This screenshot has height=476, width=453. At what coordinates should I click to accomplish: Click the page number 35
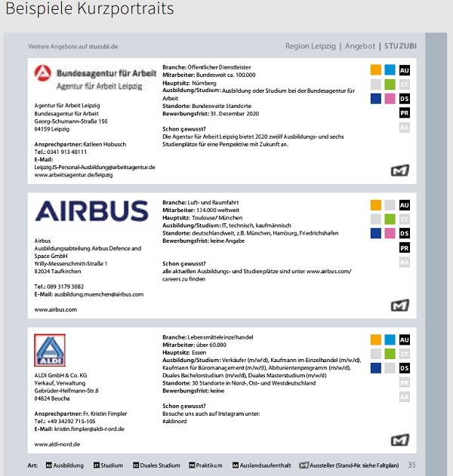point(411,465)
